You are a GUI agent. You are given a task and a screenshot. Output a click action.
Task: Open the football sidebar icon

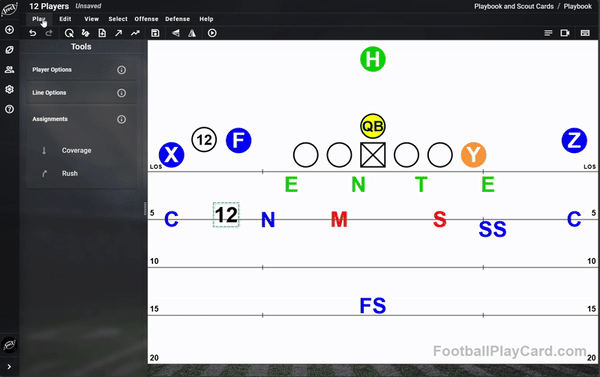click(x=10, y=50)
